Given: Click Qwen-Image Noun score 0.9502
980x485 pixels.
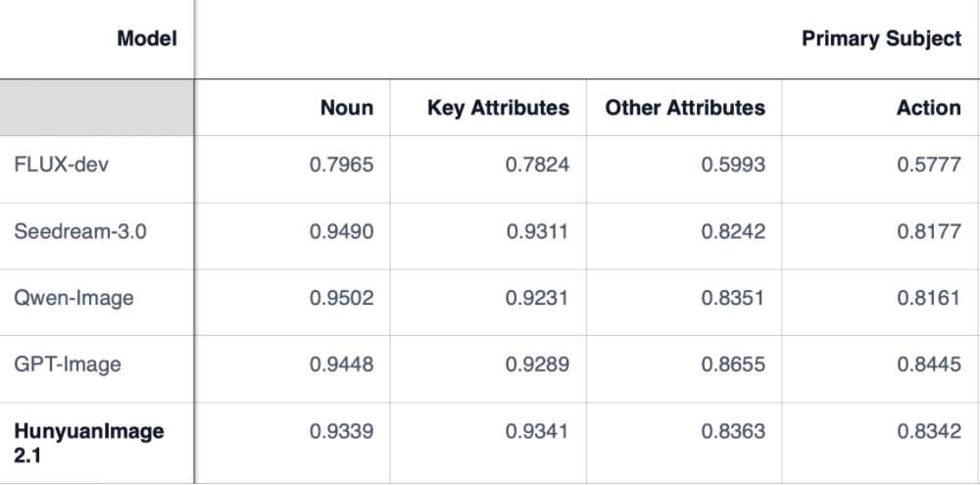Looking at the screenshot, I should 341,298.
